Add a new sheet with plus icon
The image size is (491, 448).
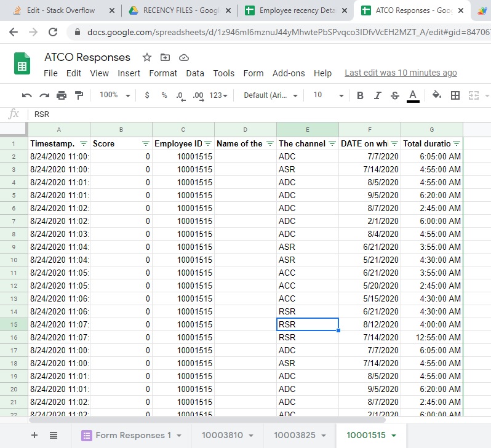click(x=34, y=435)
